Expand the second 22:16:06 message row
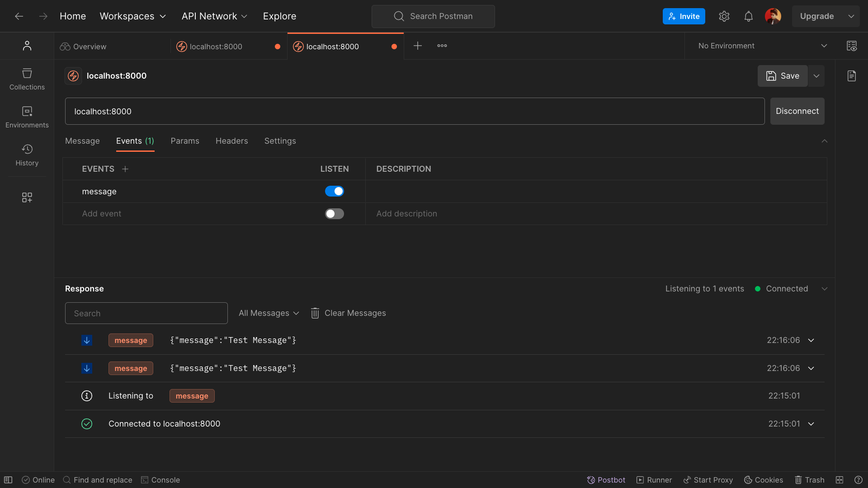This screenshot has height=488, width=868. (811, 368)
